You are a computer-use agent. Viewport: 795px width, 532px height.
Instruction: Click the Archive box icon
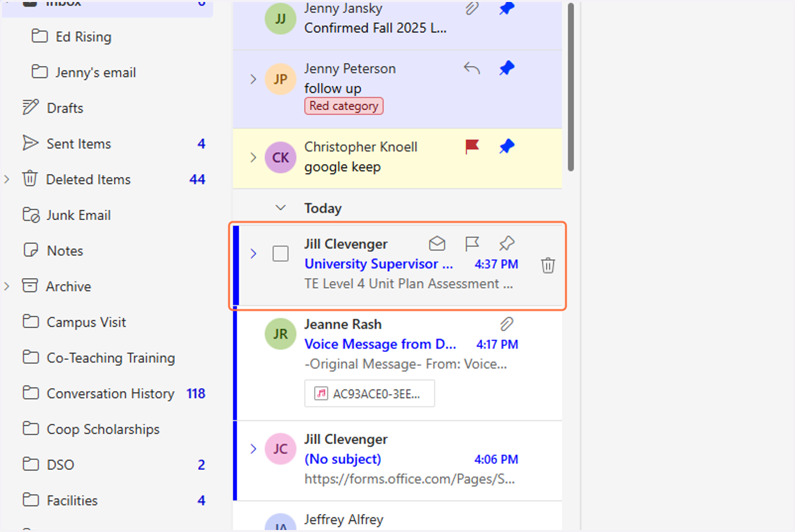[x=30, y=286]
